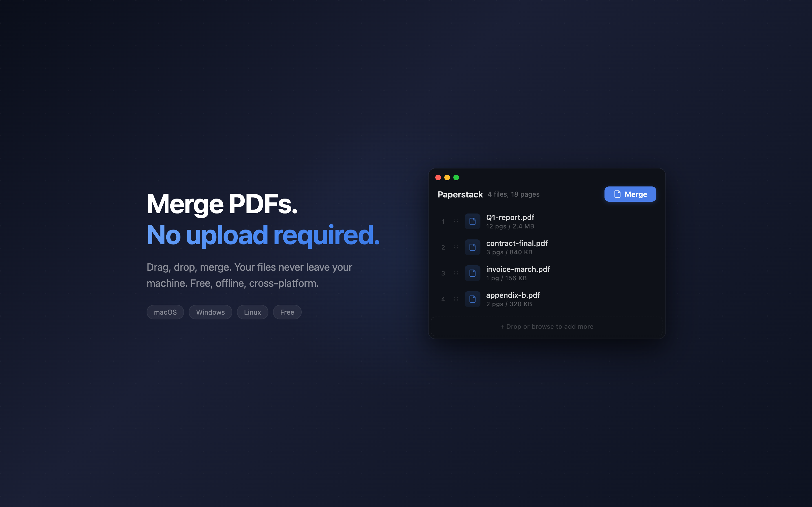Click the drag handle next to appendix-b.pdf

pyautogui.click(x=456, y=299)
